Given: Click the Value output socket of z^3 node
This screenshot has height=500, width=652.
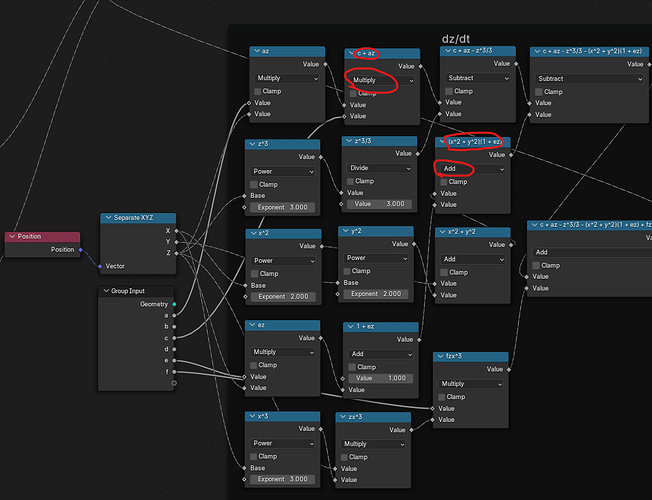Looking at the screenshot, I should pyautogui.click(x=321, y=157).
